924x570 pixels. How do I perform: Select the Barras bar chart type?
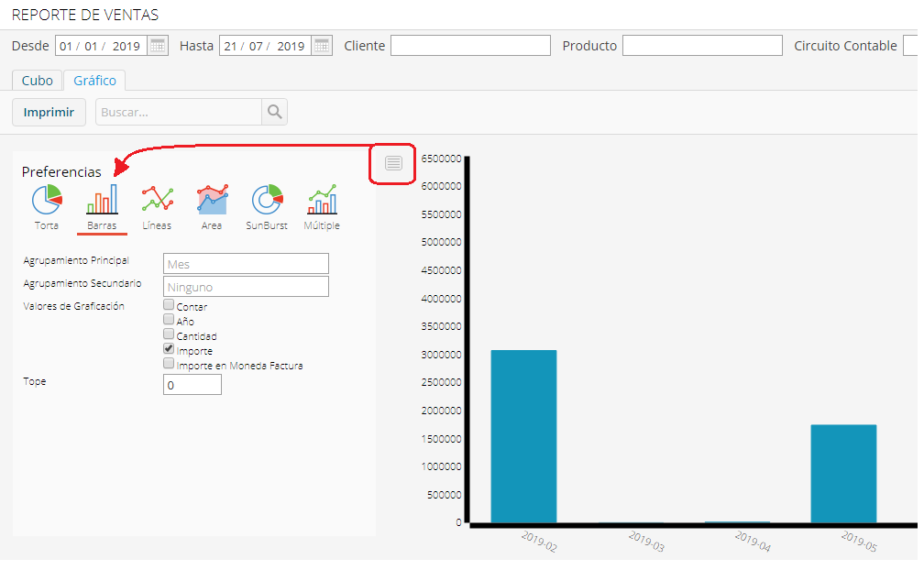(102, 207)
